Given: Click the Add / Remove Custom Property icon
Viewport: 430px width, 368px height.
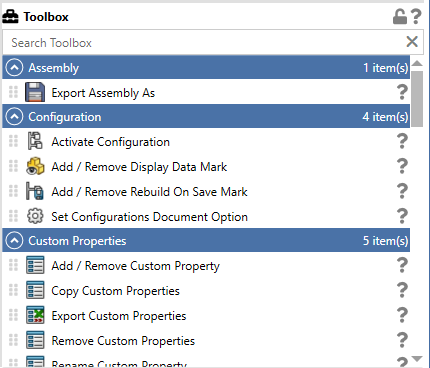Looking at the screenshot, I should coord(35,265).
